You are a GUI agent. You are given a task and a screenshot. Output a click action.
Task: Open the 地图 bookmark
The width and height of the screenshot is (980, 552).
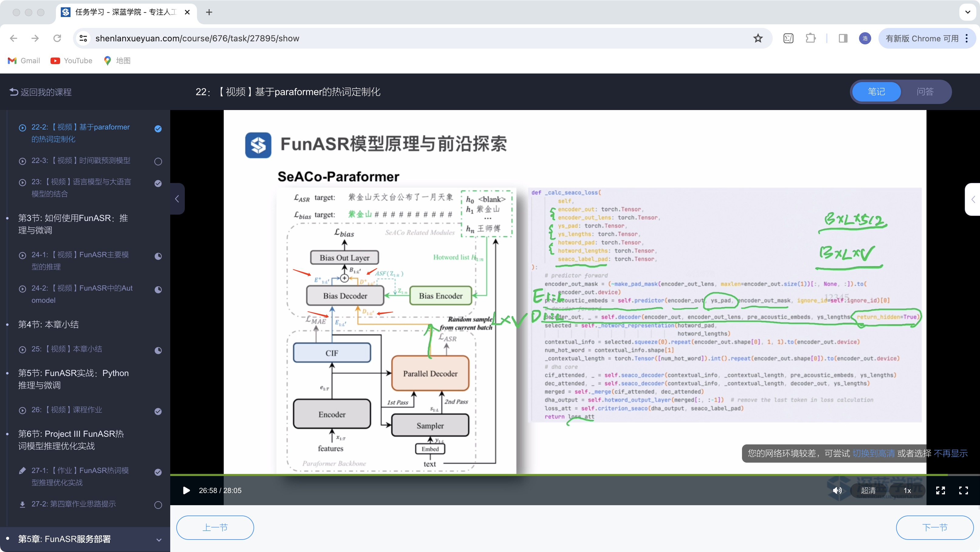(117, 60)
